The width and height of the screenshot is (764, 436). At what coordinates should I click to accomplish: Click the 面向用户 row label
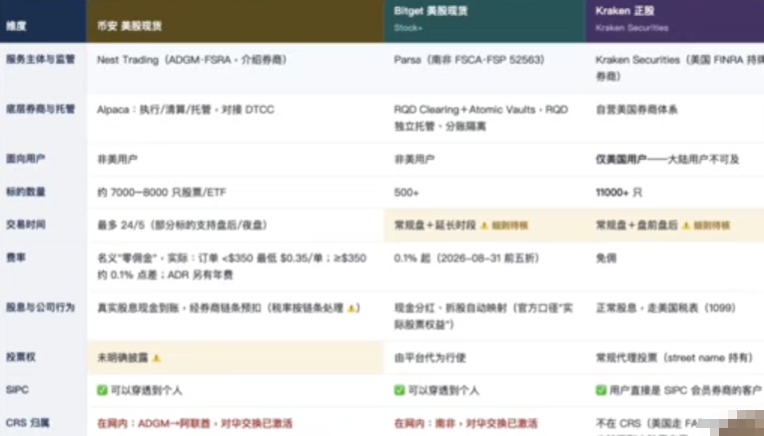coord(25,158)
